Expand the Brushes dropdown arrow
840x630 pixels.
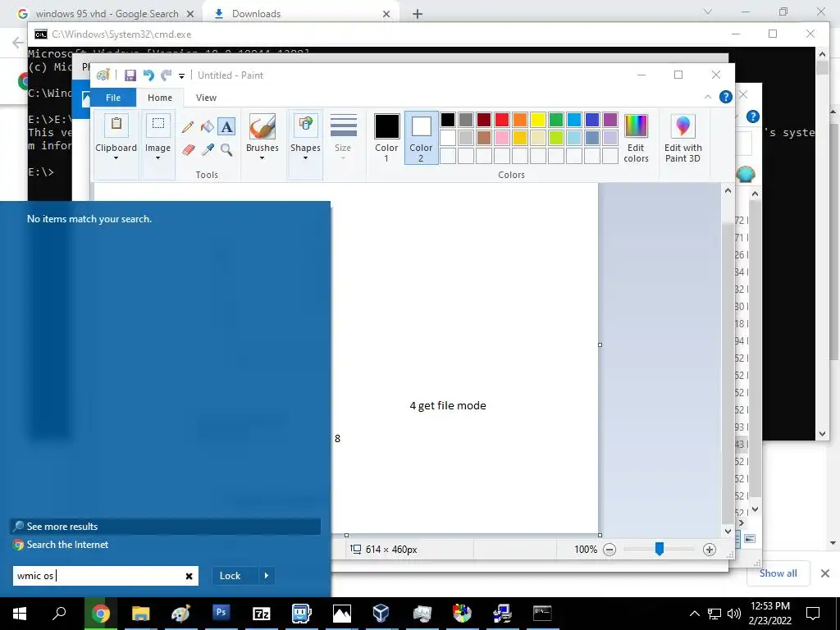coord(262,158)
